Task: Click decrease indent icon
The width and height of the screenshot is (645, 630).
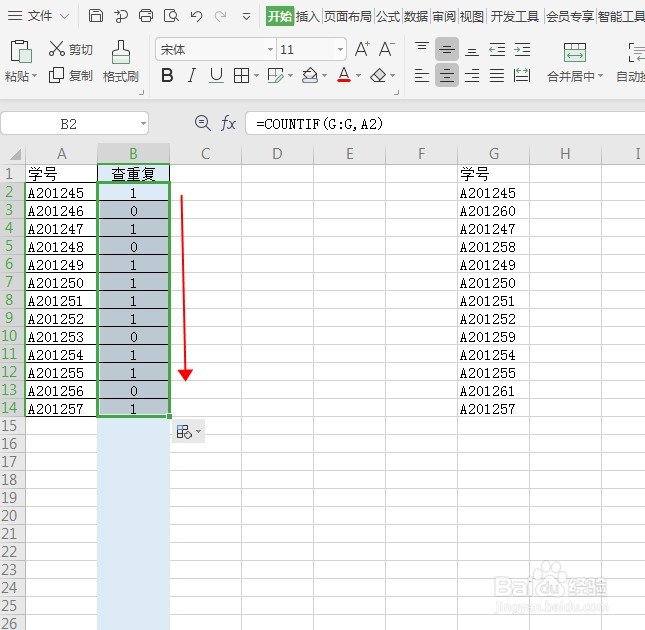Action: tap(497, 50)
